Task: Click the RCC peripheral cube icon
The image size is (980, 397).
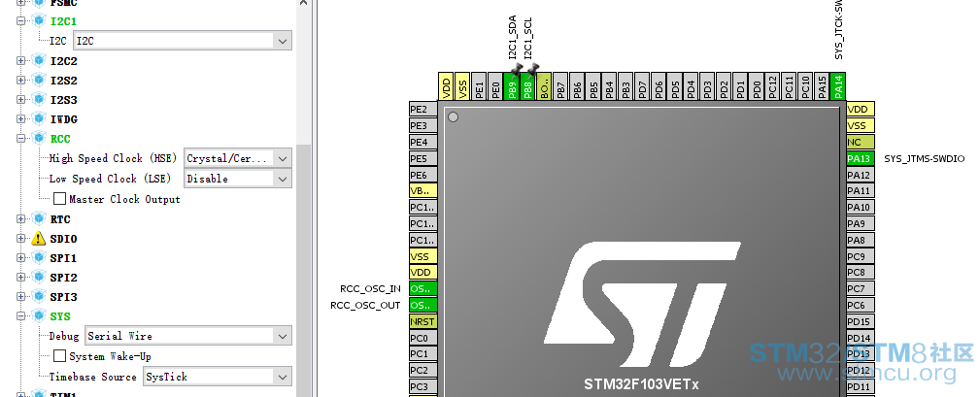Action: pos(39,139)
